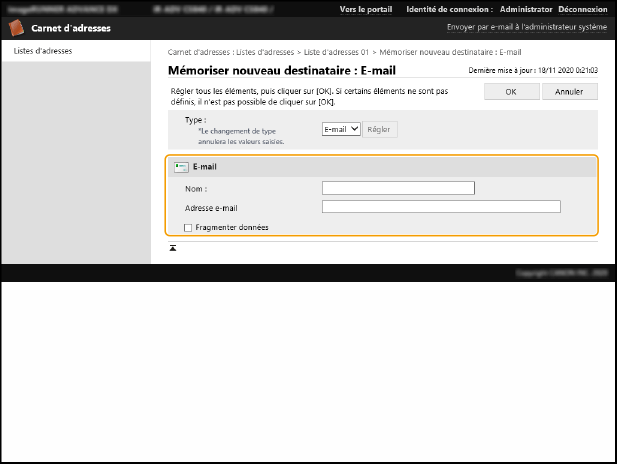This screenshot has width=617, height=464.
Task: Click the E-mail card icon in section header
Action: (180, 167)
